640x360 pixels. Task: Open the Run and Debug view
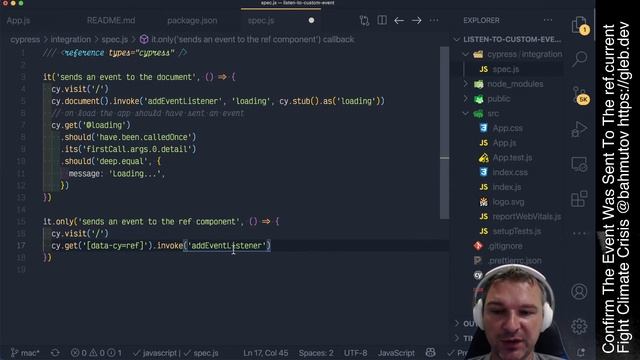pos(579,129)
